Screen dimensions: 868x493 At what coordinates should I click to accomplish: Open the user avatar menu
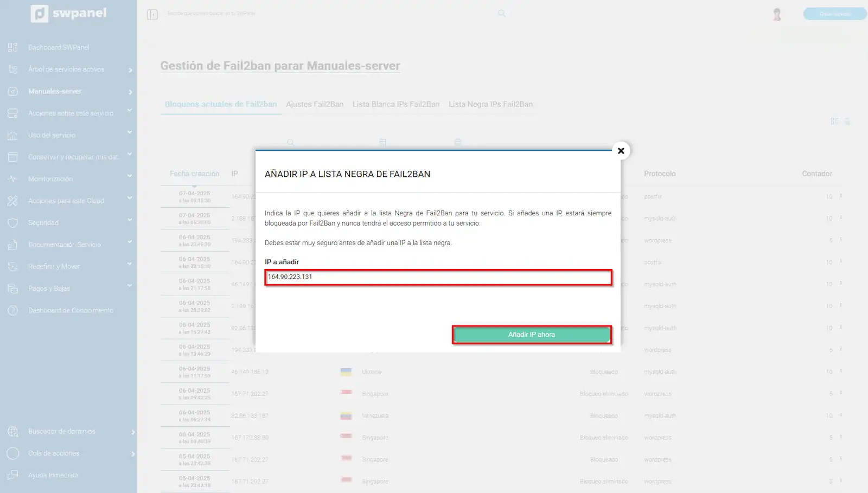coord(777,14)
